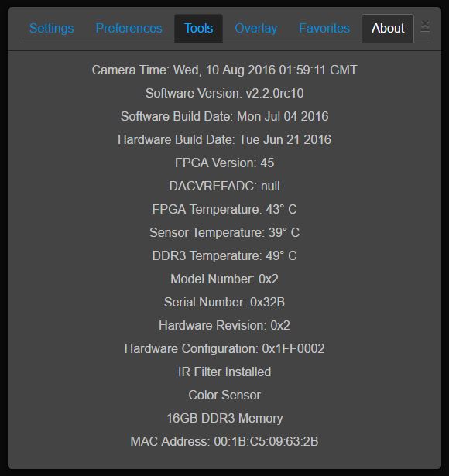Click the Hardware Build Date line

224,139
